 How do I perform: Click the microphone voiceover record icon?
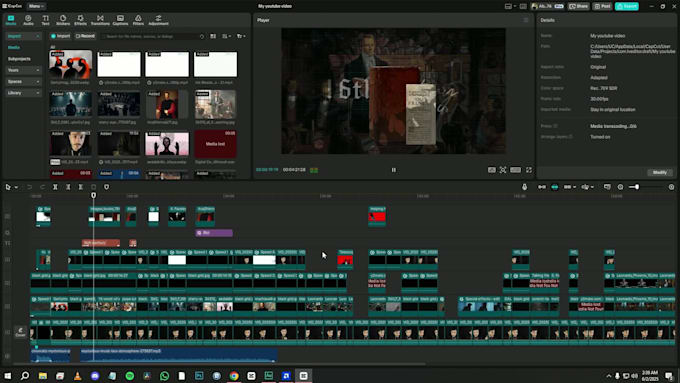coord(524,187)
